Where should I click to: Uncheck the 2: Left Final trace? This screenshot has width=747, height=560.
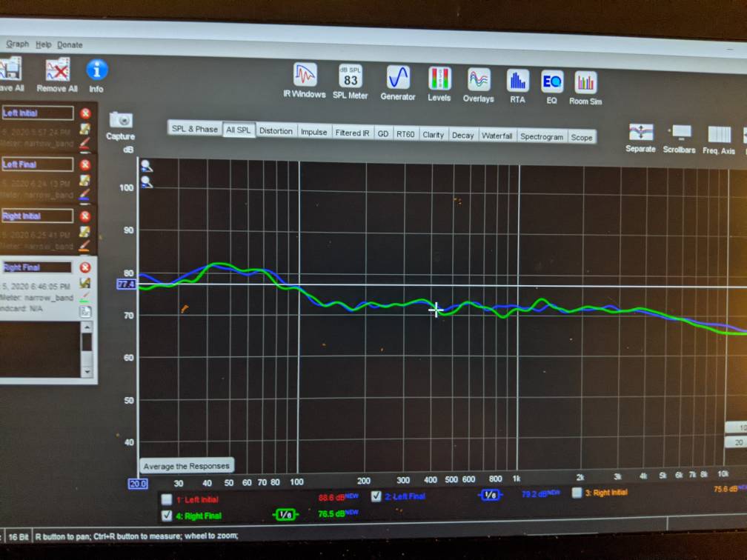click(x=376, y=496)
